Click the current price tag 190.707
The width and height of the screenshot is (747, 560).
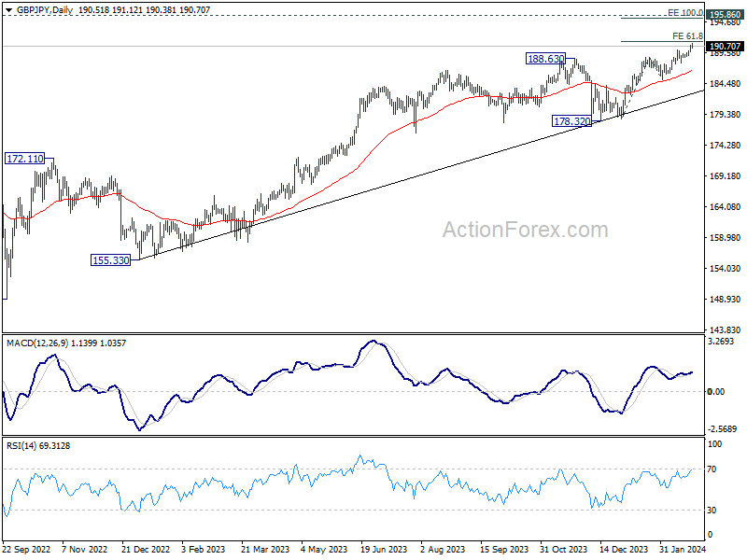pos(725,46)
